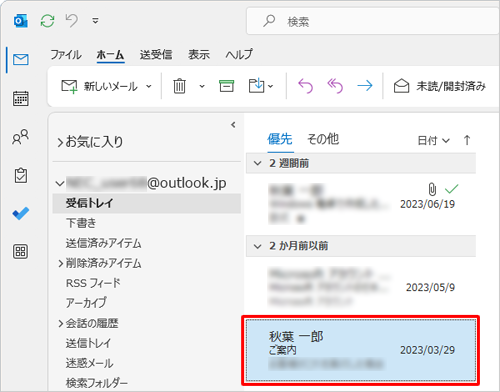Expand the 削除済みアイテム folder
The height and width of the screenshot is (392, 500).
61,263
